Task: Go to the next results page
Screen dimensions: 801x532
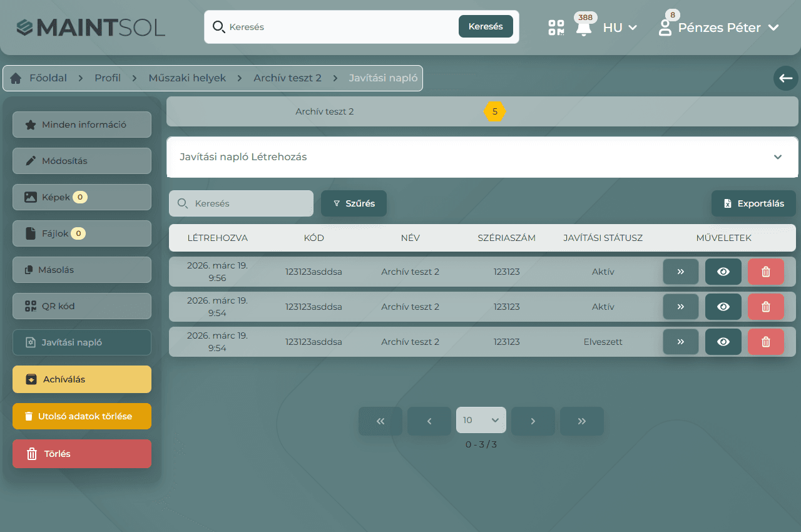Action: pos(533,421)
